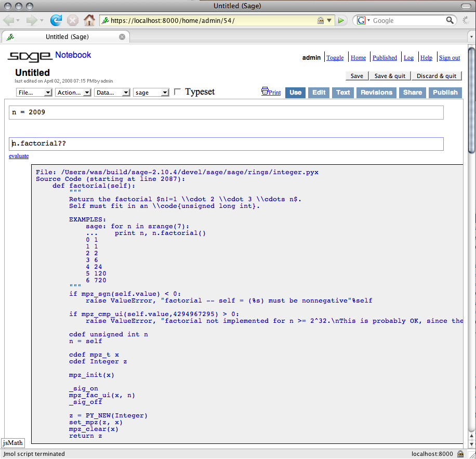Close the Untitled (Sage) tab
Screen dimensions: 476x459
122,37
